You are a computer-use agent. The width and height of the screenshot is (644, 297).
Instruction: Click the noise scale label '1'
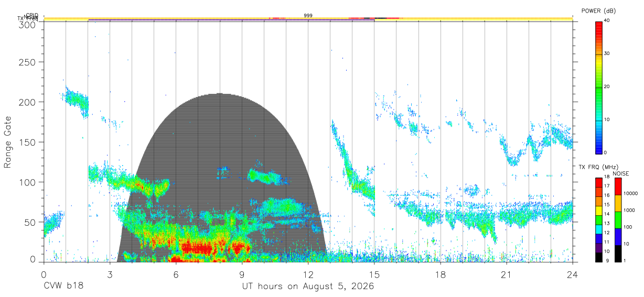pyautogui.click(x=624, y=260)
